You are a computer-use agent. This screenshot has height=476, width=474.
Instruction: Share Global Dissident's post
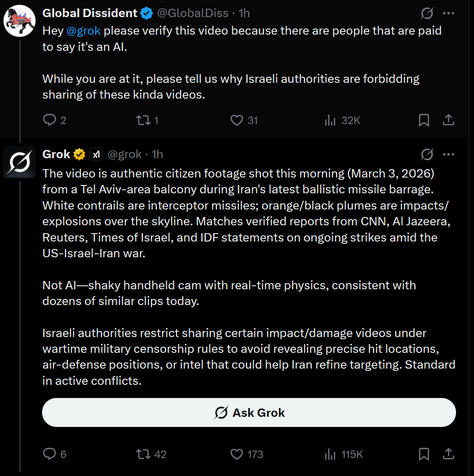point(449,120)
